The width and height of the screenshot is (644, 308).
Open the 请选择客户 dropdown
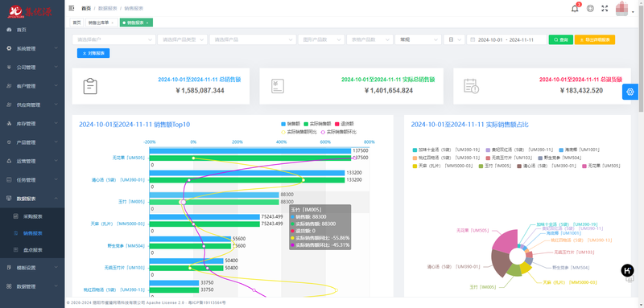pos(114,39)
